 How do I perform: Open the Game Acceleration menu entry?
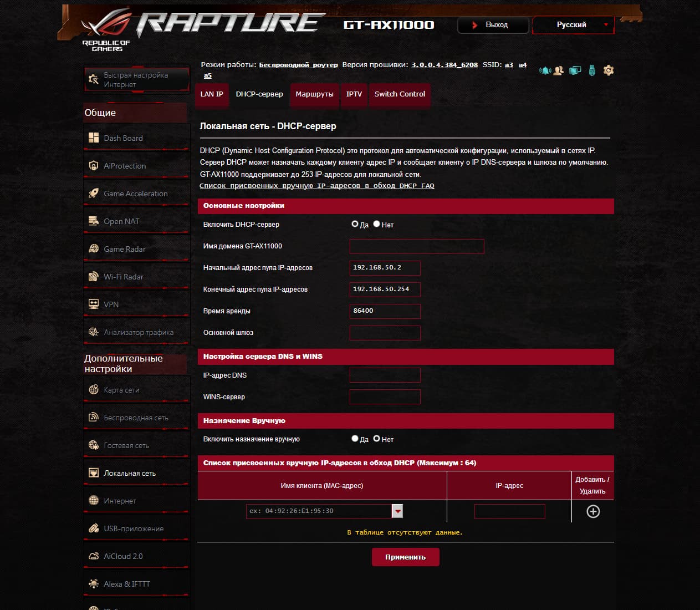pos(136,194)
